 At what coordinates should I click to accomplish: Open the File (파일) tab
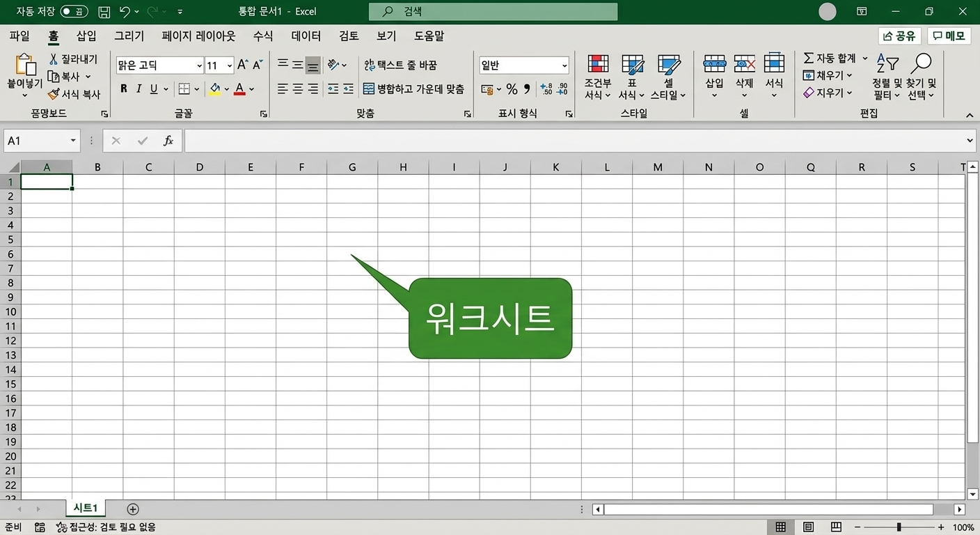click(19, 36)
